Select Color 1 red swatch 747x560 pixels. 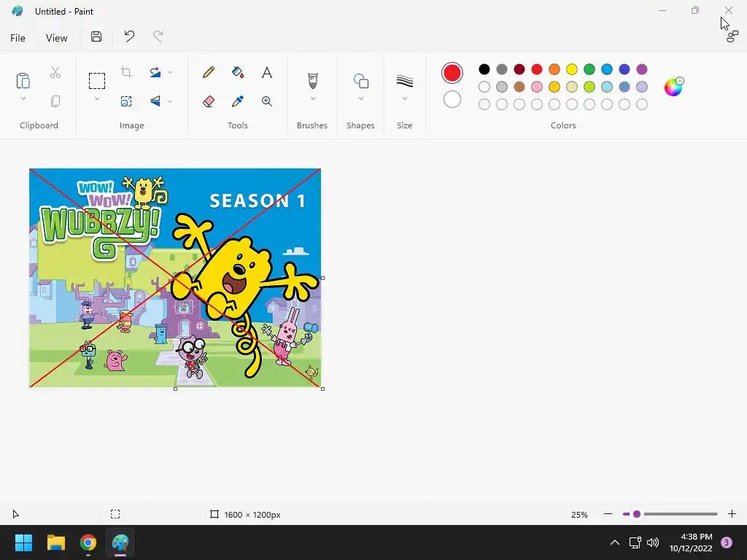click(x=452, y=73)
